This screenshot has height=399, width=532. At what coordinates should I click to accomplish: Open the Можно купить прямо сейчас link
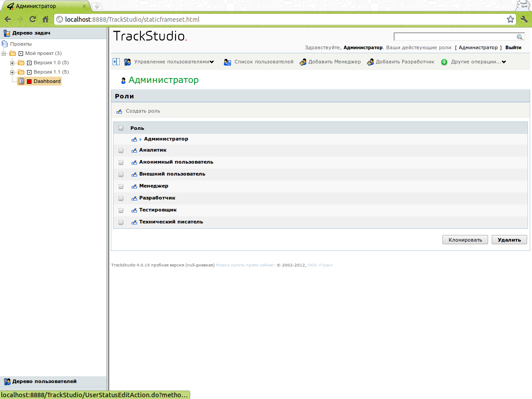[245, 265]
